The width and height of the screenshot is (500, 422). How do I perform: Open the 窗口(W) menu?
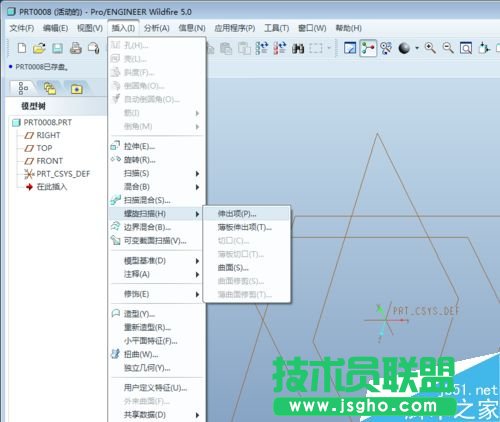click(x=312, y=28)
